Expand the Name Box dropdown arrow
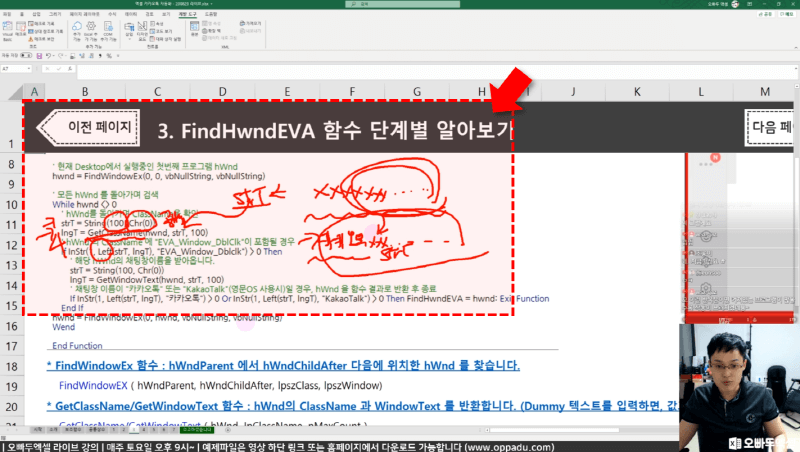Screen dimensions: 800x452 pos(29,68)
